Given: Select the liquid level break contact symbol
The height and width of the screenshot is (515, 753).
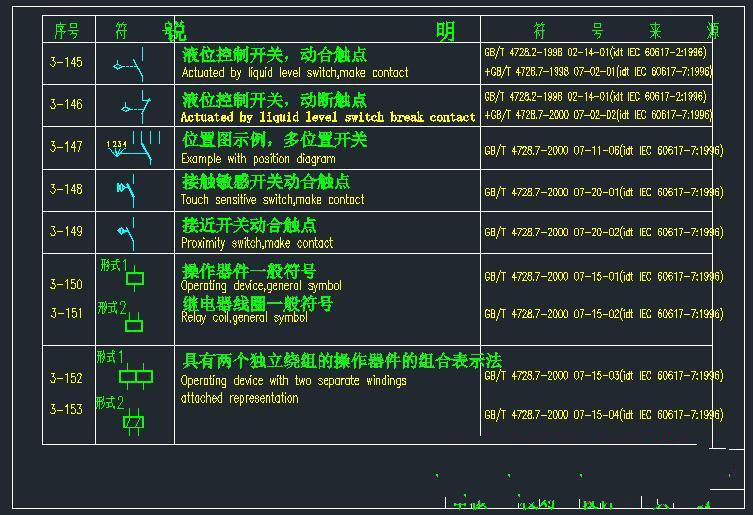Looking at the screenshot, I should tap(134, 105).
